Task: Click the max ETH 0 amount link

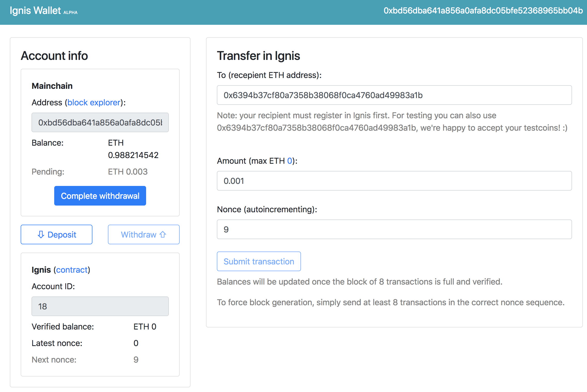Action: [x=289, y=161]
